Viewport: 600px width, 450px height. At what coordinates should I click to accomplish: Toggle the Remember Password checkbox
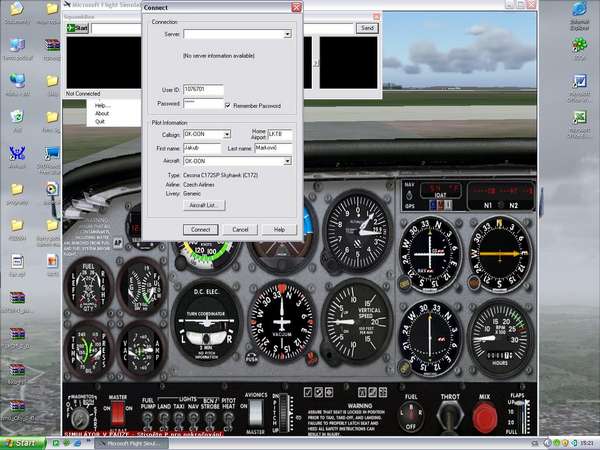pos(228,104)
